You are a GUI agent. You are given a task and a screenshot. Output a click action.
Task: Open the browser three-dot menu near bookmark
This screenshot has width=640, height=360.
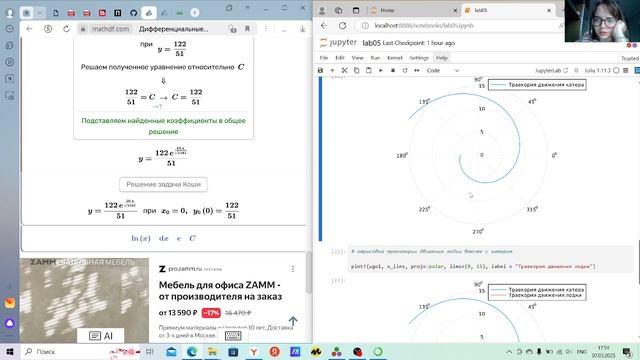266,29
